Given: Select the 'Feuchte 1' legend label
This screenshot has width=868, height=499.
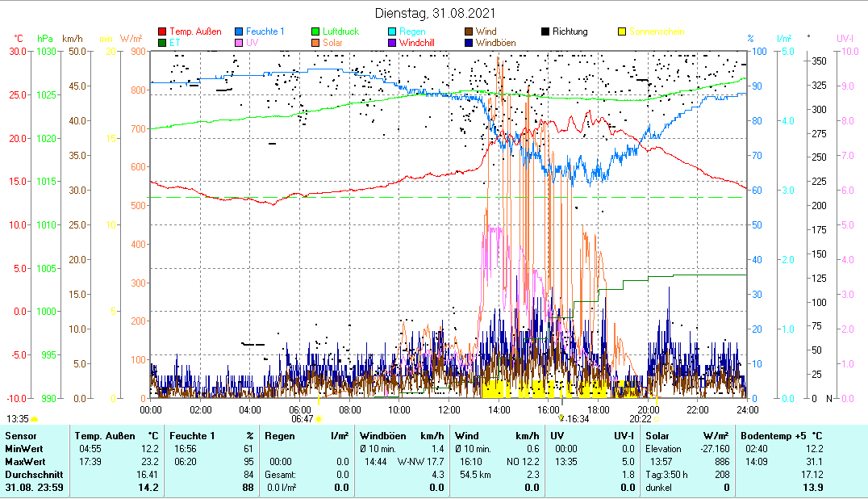Looking at the screenshot, I should tap(265, 31).
